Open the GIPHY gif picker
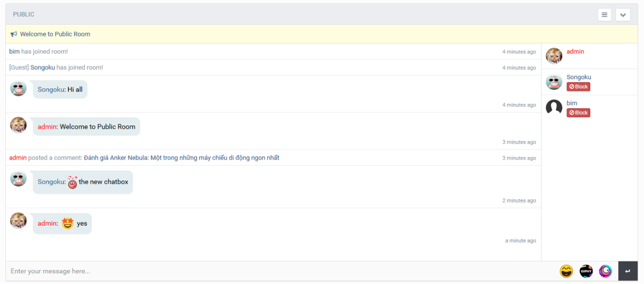The height and width of the screenshot is (284, 644). coord(586,271)
